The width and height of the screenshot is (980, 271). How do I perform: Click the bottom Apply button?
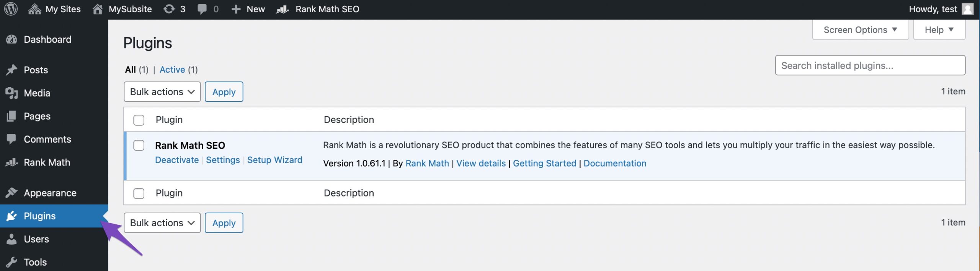[224, 223]
